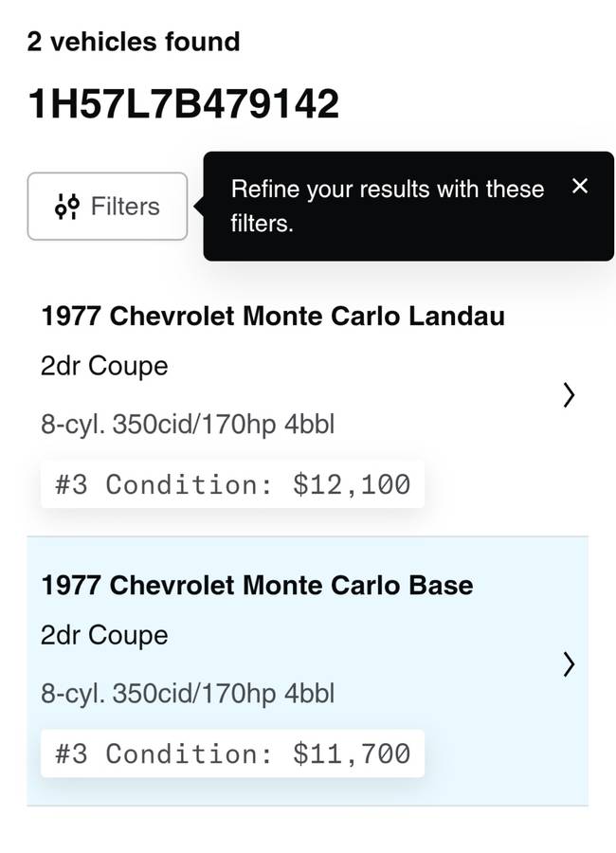Click the VIN heading 1H57L7B479142
The height and width of the screenshot is (853, 616).
[185, 101]
